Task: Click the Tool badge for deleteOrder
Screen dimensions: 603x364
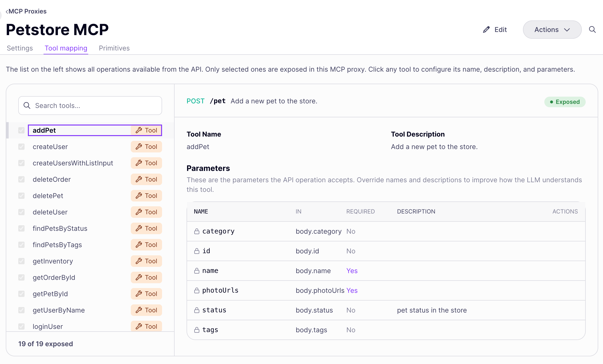Action: coord(146,179)
